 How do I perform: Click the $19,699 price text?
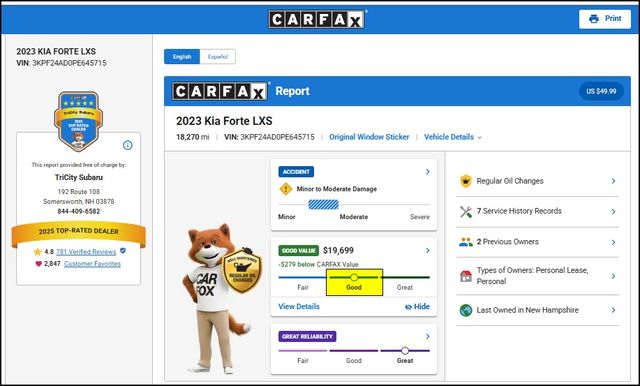pyautogui.click(x=338, y=251)
